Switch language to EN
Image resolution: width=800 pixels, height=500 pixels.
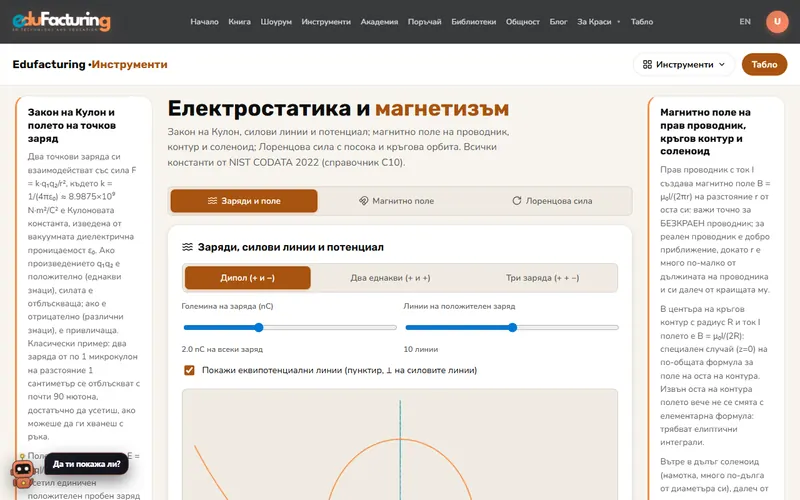[x=745, y=21]
